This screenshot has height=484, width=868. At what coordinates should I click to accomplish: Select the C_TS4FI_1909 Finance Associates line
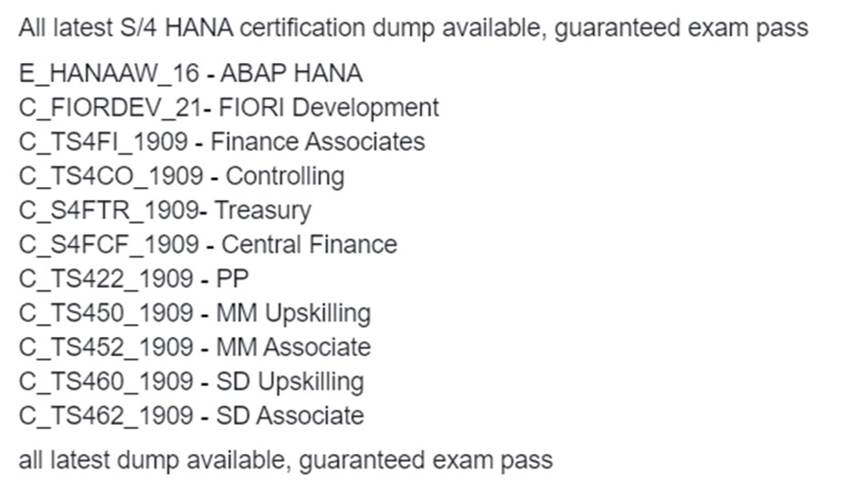click(x=222, y=142)
